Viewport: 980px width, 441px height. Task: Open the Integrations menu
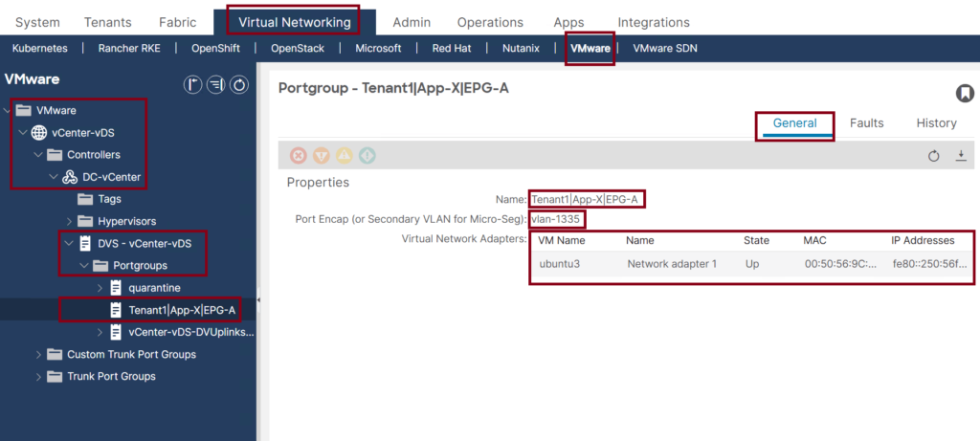pos(654,23)
